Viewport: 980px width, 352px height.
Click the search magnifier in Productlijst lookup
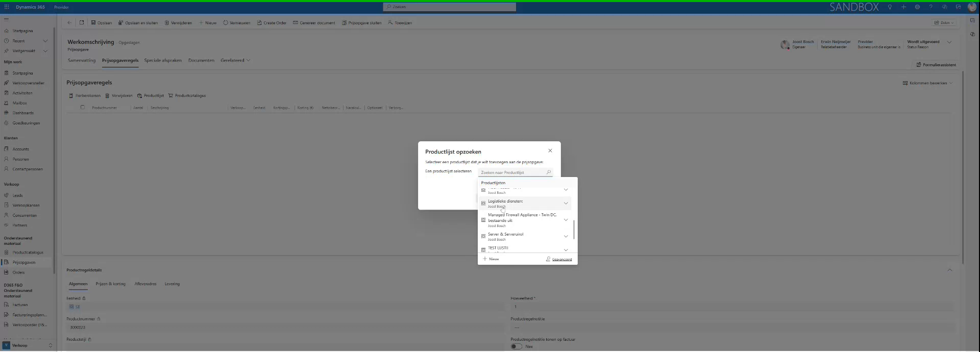click(549, 172)
